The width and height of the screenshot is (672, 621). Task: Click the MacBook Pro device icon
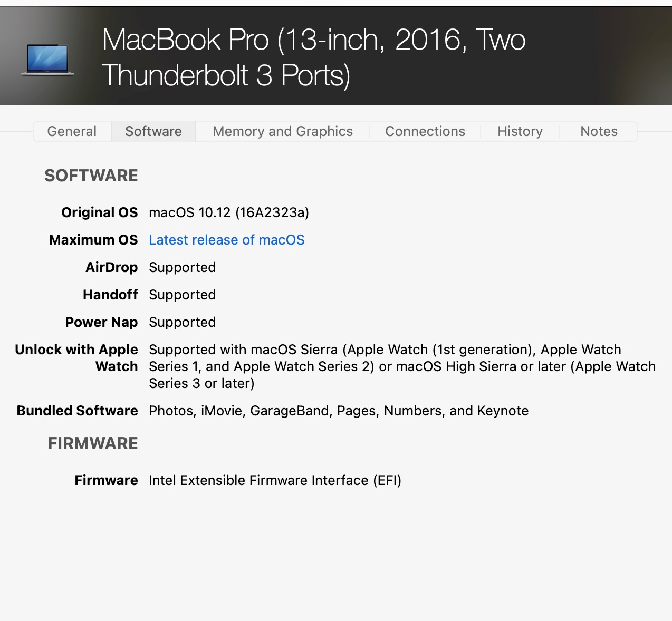coord(47,59)
